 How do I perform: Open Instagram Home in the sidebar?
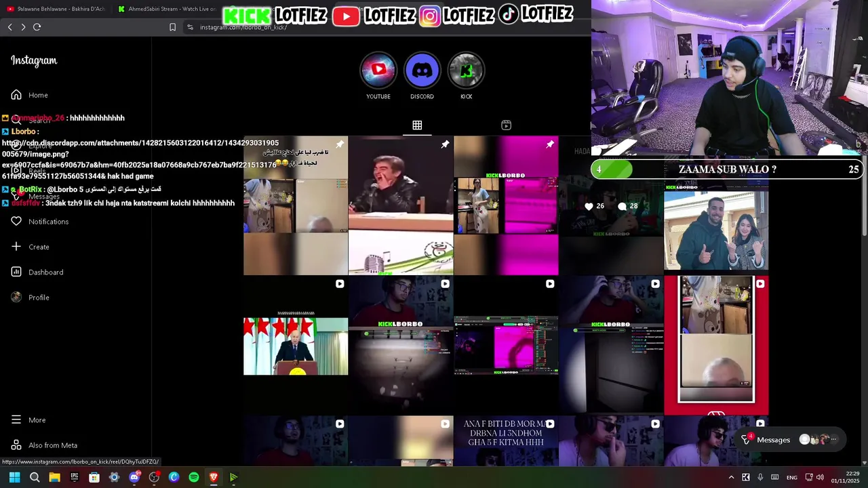[29, 95]
